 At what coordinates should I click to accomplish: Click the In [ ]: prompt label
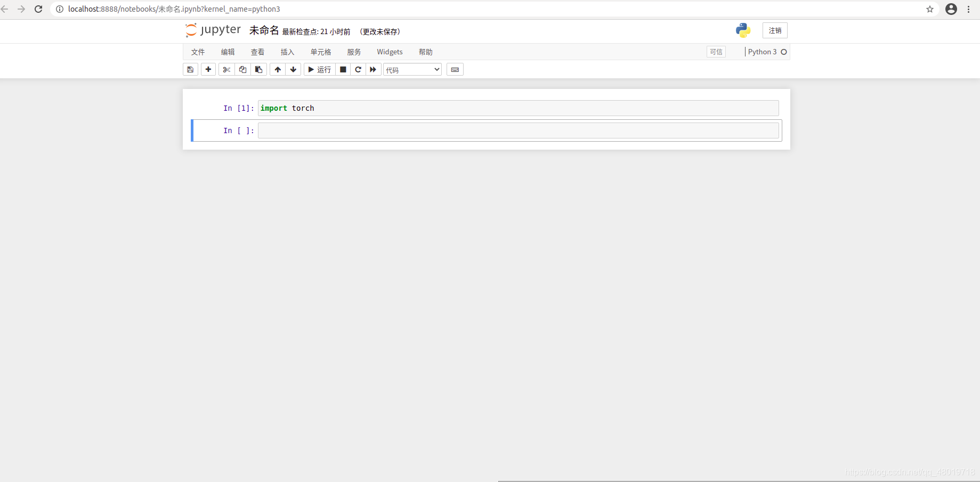[238, 130]
